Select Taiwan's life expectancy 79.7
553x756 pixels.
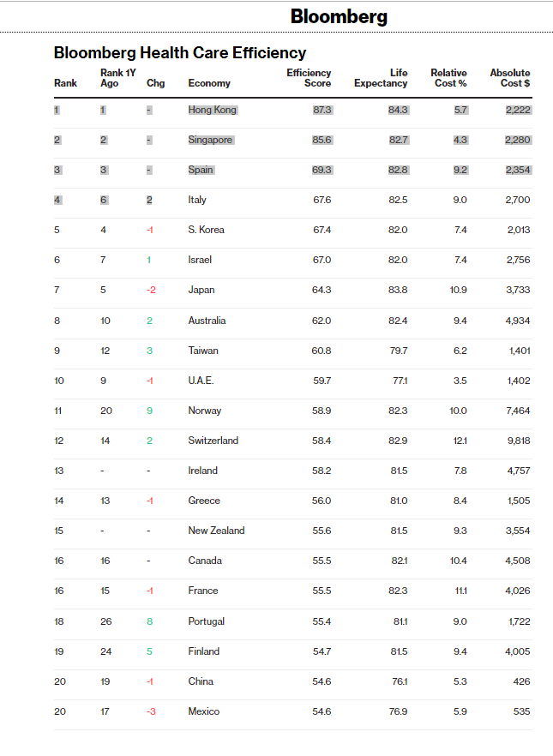(398, 351)
